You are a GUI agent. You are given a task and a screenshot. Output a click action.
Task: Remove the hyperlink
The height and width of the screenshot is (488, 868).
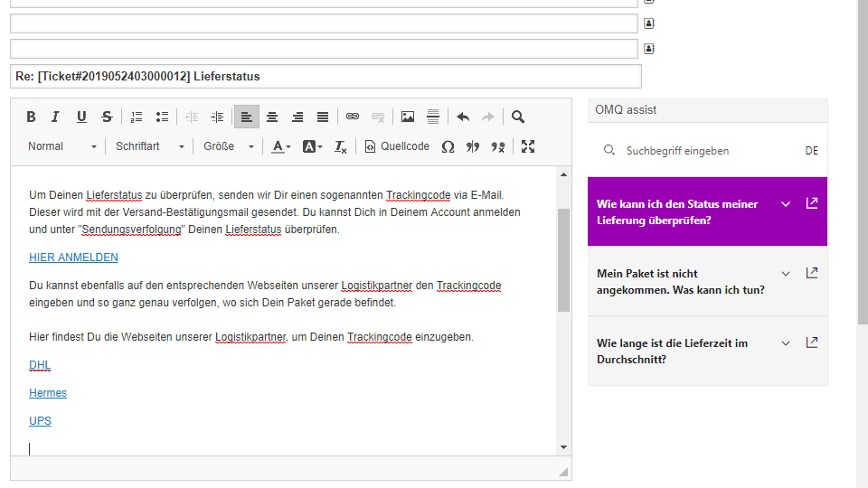(x=378, y=117)
